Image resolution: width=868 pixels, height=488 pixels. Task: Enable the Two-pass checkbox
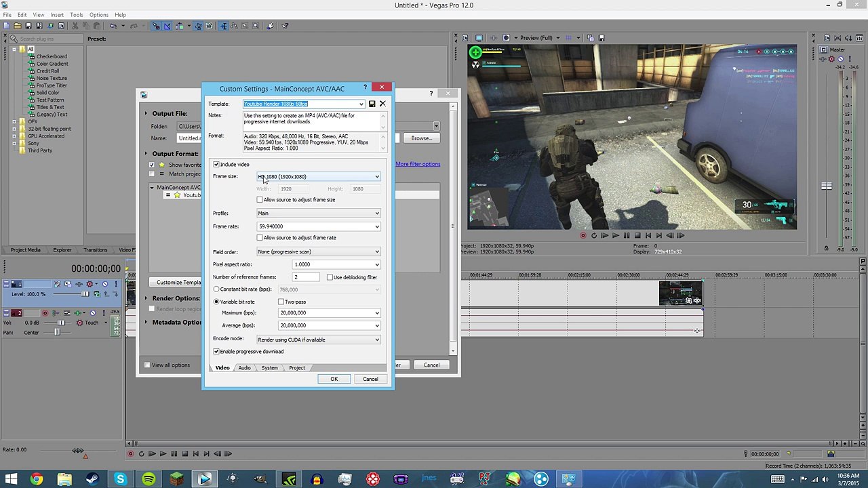(x=281, y=302)
